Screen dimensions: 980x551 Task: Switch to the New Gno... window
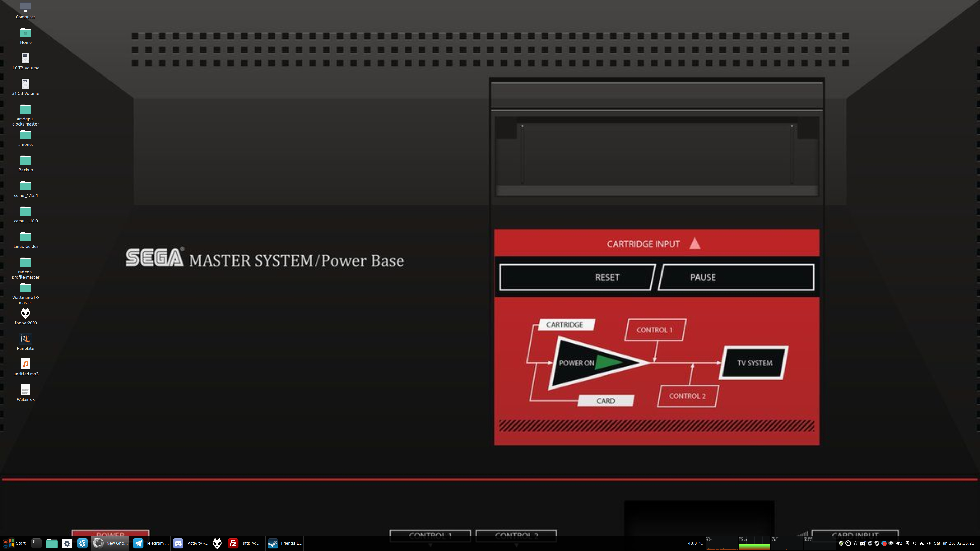click(x=110, y=543)
